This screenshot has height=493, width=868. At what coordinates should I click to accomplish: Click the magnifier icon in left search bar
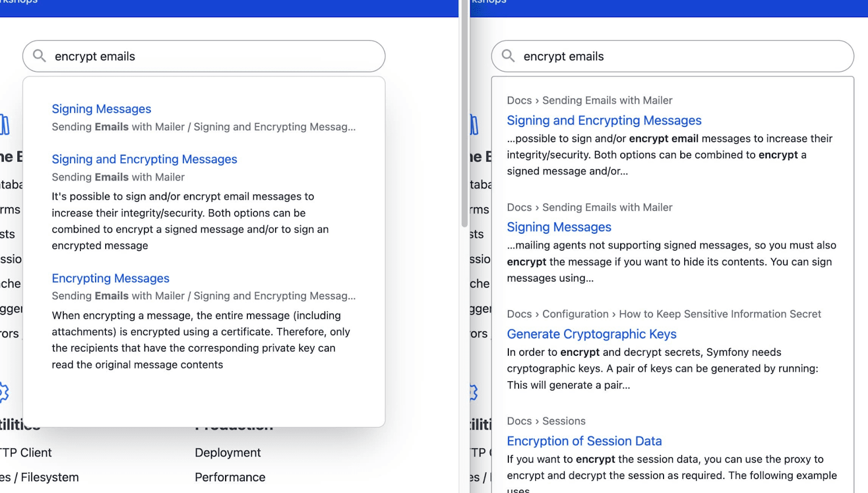pos(39,56)
